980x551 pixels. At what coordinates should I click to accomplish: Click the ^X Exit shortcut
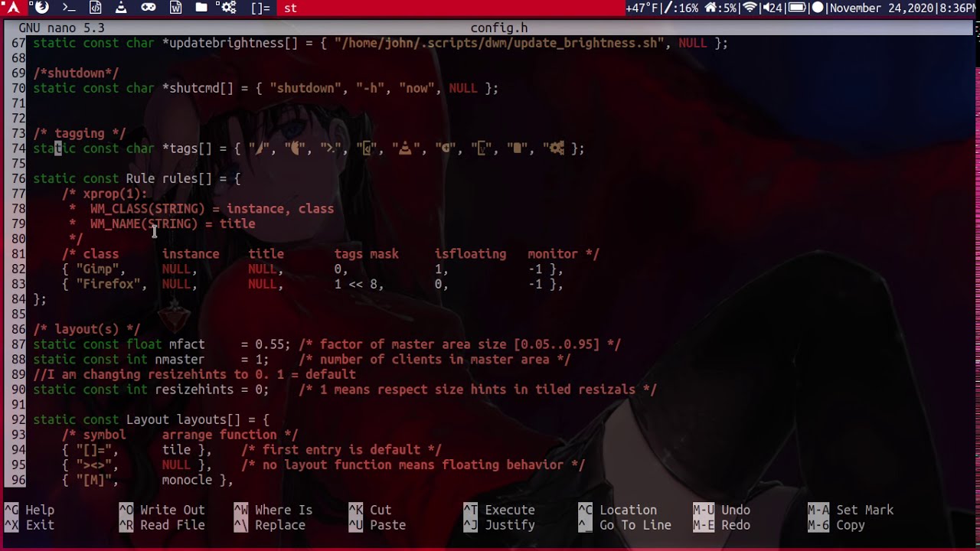29,526
